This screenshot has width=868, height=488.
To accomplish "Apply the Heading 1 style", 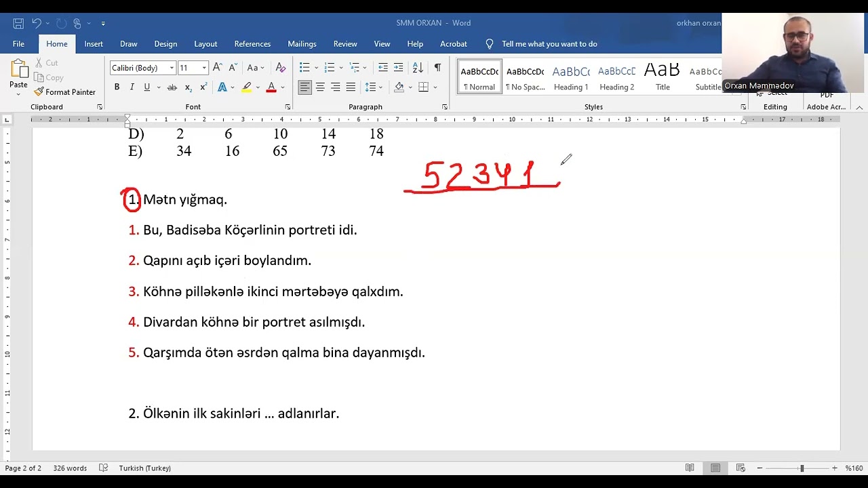I will [x=571, y=77].
